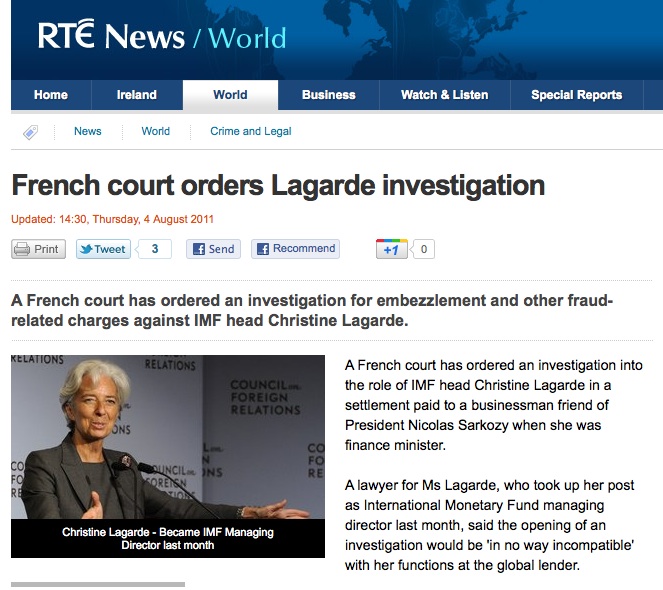Open the tweet count bubble showing 3
Image resolution: width=663 pixels, height=590 pixels.
[x=155, y=249]
